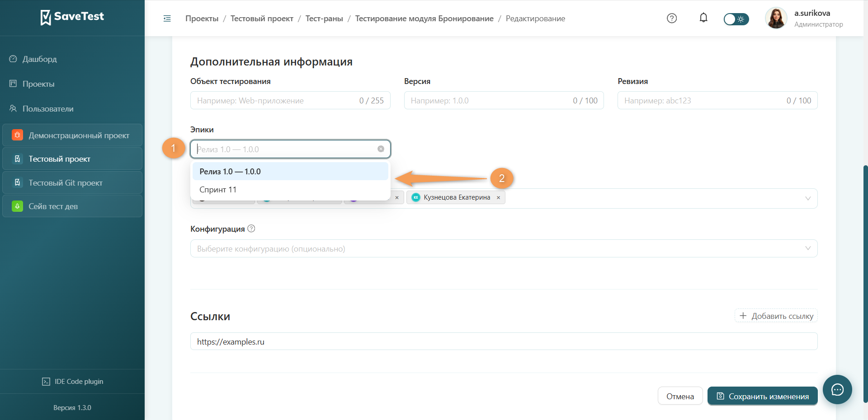Click the Отмена button
The height and width of the screenshot is (420, 868).
pos(680,396)
